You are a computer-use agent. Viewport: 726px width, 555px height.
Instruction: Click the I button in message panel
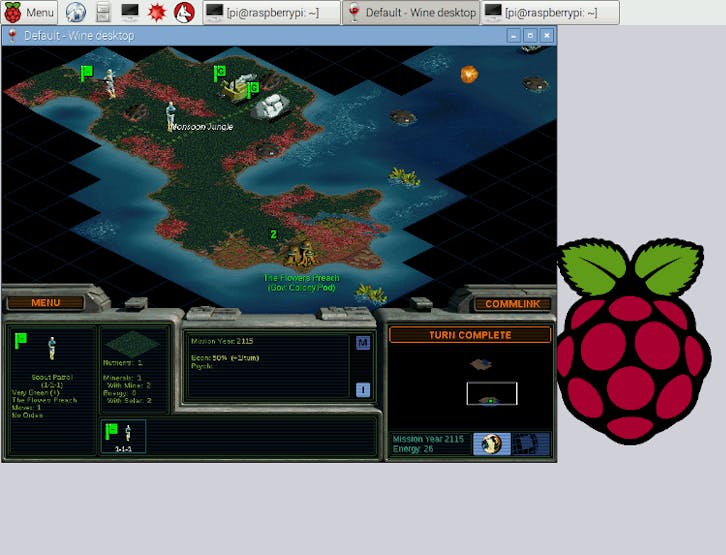[363, 390]
